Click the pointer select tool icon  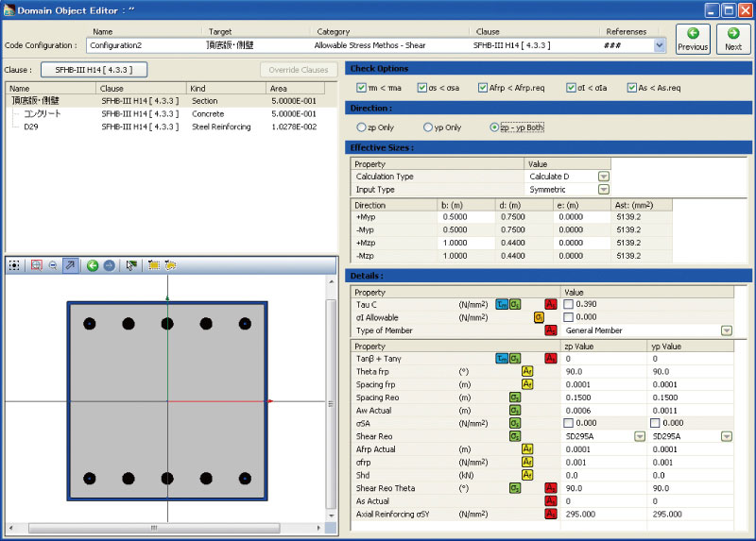point(131,266)
